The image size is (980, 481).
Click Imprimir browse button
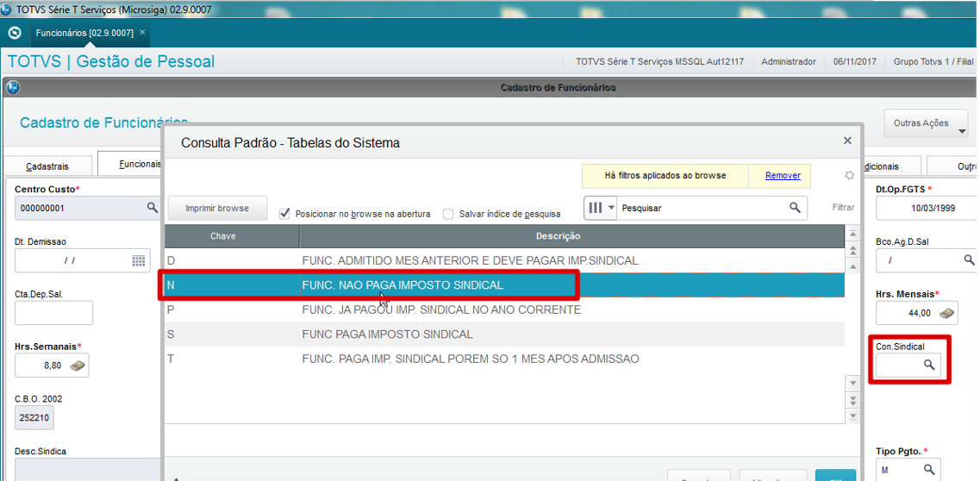217,208
